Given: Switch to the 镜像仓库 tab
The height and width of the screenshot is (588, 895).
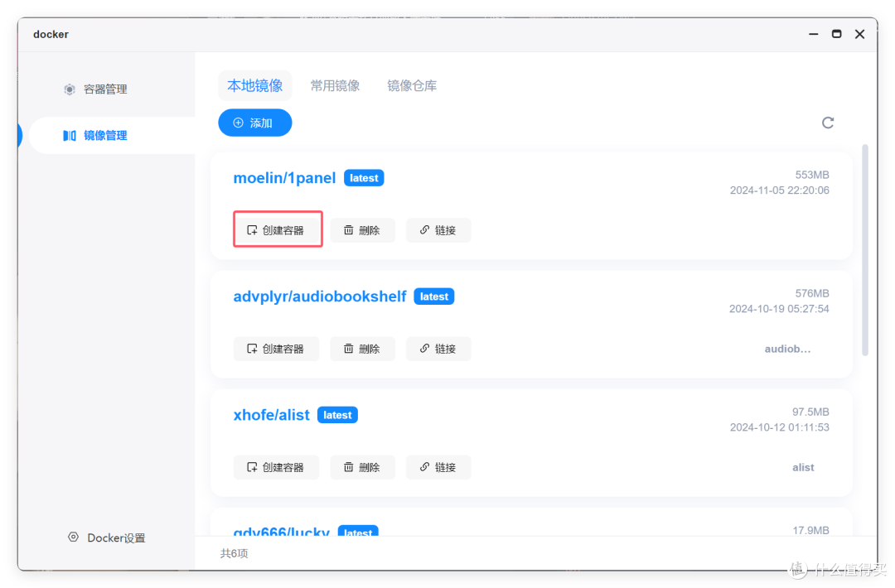Looking at the screenshot, I should 412,85.
